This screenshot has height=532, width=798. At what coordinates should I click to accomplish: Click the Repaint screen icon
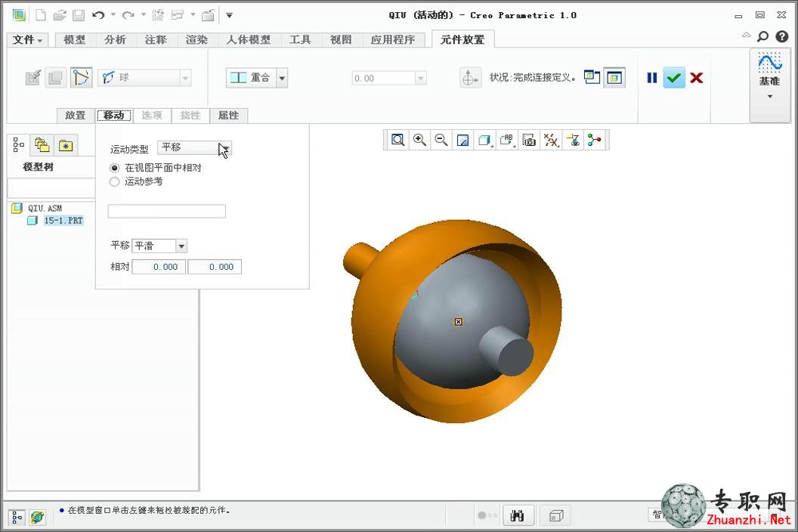(x=462, y=140)
